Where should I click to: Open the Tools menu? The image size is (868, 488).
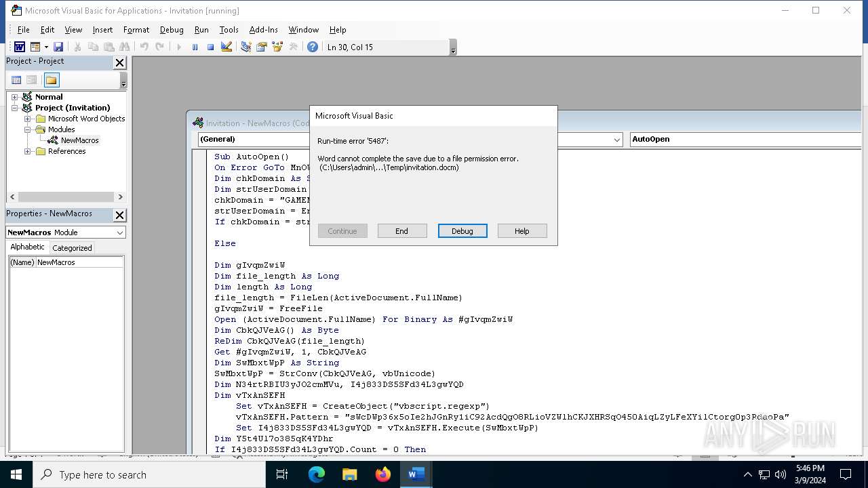tap(229, 30)
